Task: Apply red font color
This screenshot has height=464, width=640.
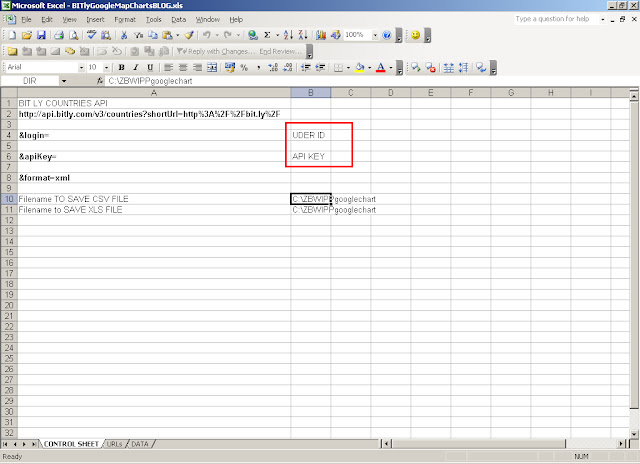Action: 380,67
